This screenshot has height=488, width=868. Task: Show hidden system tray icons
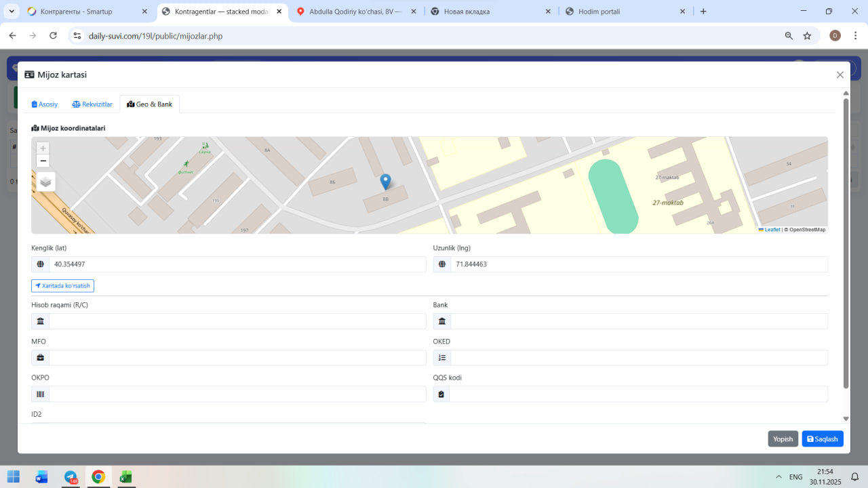[778, 477]
